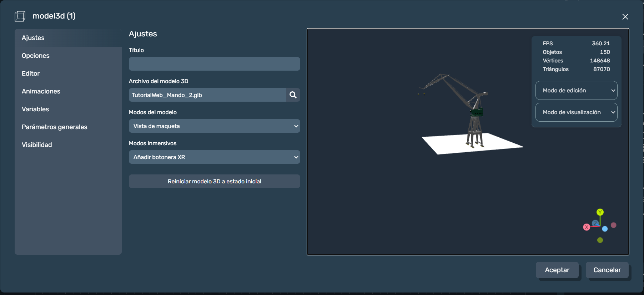Click the TutorialWeb_Mando_2.glb file field

point(207,95)
